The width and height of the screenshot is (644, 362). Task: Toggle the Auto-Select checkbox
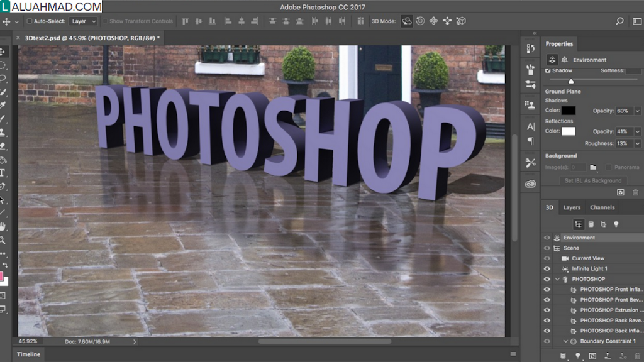pyautogui.click(x=29, y=21)
